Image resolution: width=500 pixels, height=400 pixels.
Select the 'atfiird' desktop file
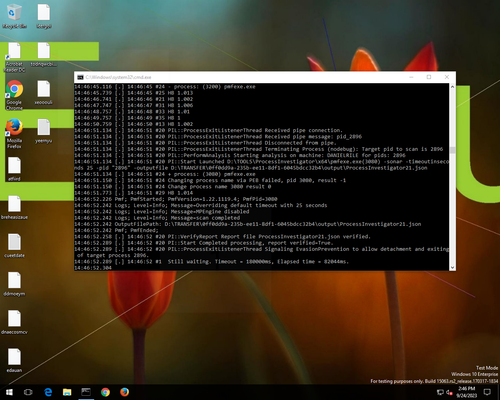(14, 169)
